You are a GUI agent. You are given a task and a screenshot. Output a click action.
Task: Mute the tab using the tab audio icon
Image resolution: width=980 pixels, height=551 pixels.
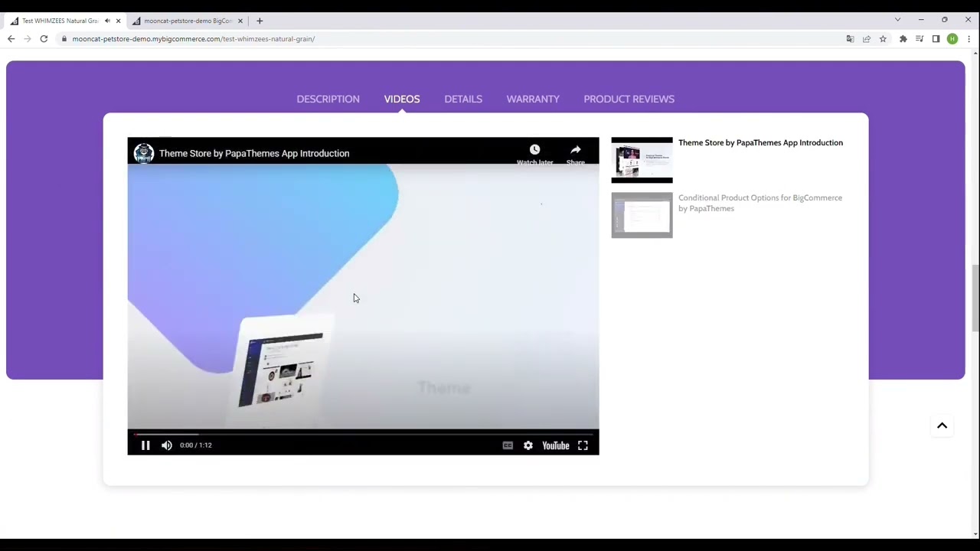pyautogui.click(x=107, y=21)
